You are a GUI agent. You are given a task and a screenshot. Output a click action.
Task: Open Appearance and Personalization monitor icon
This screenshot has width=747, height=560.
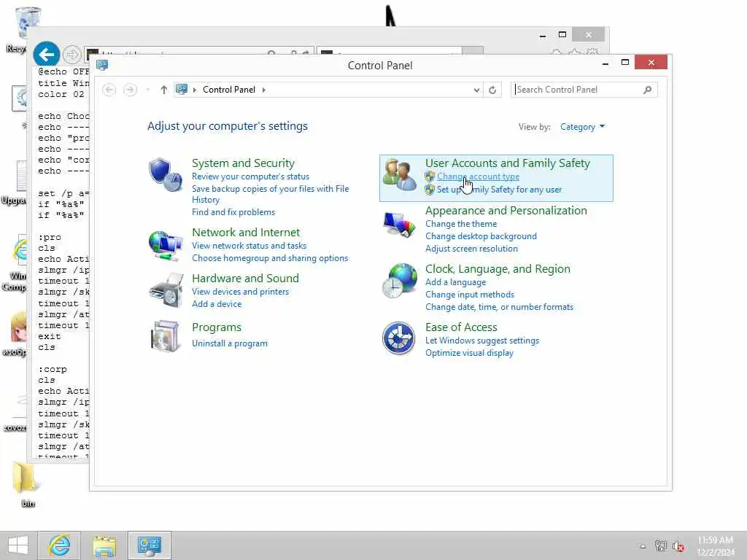point(399,225)
